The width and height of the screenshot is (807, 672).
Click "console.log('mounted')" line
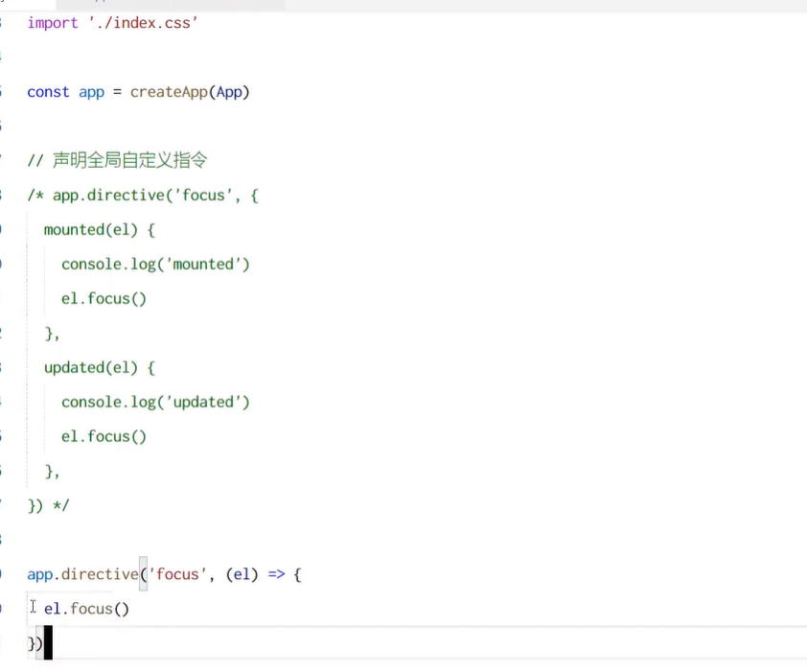(x=155, y=265)
